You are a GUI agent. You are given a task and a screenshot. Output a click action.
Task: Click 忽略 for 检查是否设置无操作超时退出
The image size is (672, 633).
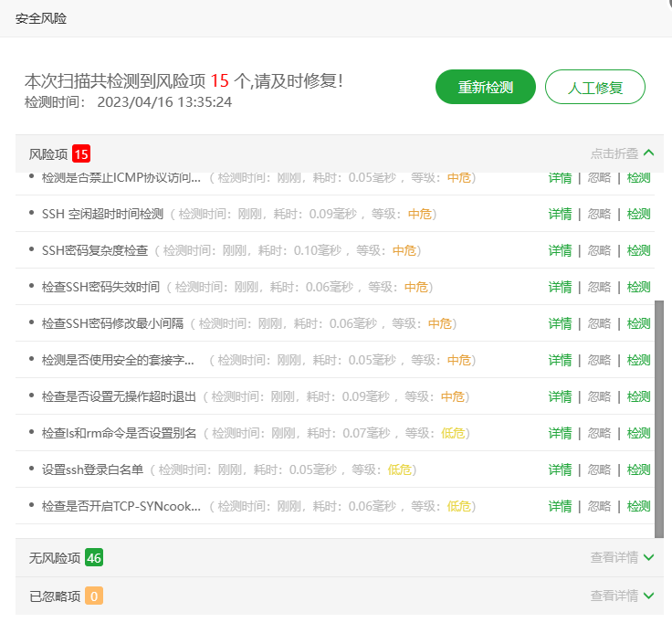point(599,396)
